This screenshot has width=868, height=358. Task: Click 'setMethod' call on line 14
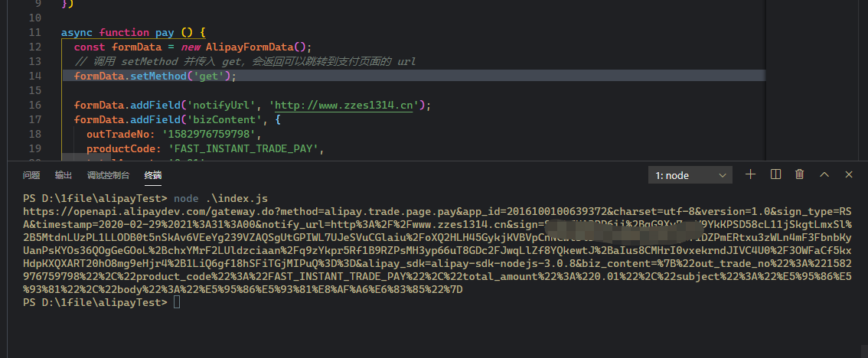(x=158, y=76)
